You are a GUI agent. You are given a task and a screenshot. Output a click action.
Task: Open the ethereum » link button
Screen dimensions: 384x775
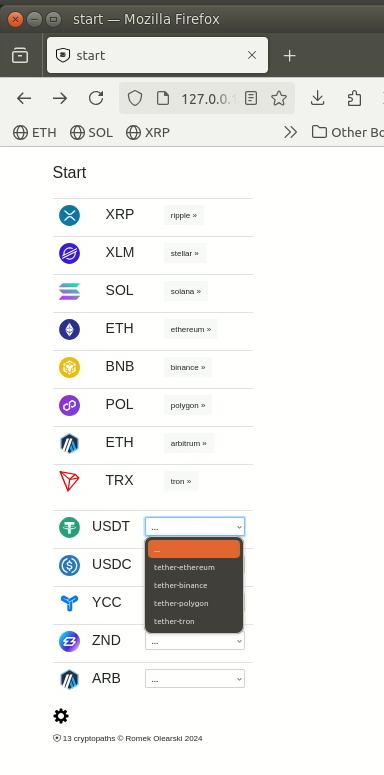[191, 329]
